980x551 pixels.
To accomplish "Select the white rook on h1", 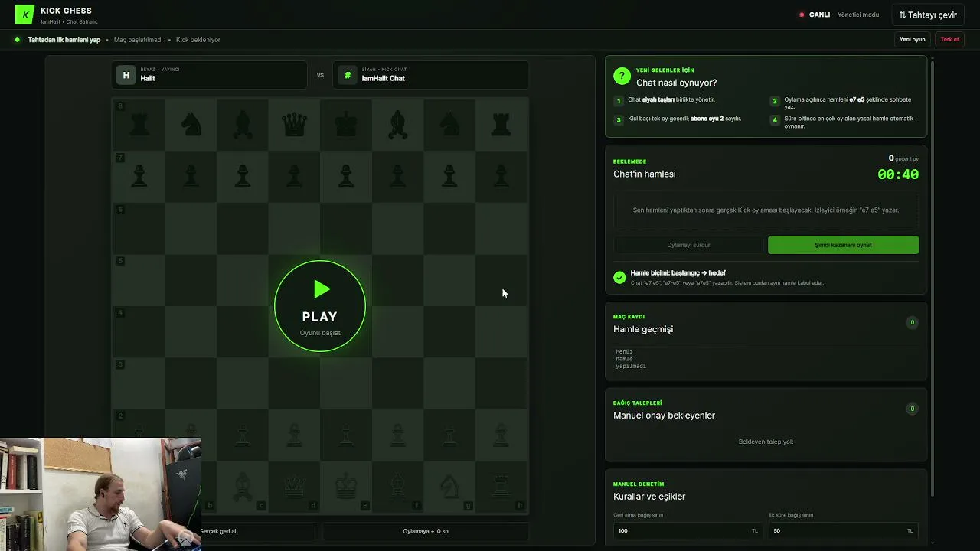I will pos(501,485).
